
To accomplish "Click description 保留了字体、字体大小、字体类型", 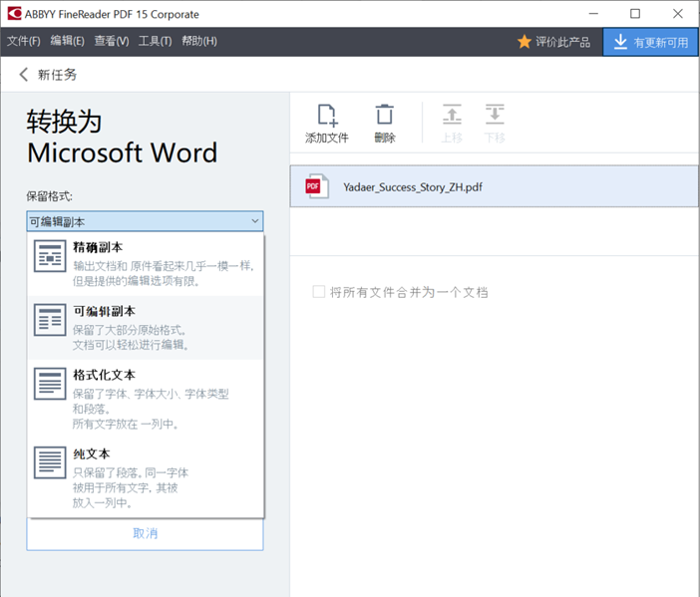I will click(151, 394).
